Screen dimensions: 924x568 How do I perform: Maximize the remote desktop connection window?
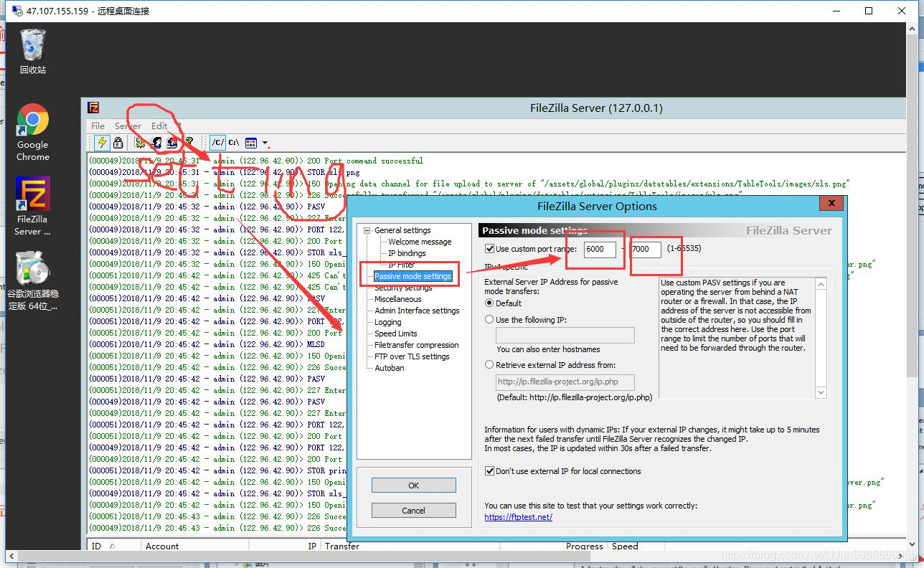click(869, 11)
